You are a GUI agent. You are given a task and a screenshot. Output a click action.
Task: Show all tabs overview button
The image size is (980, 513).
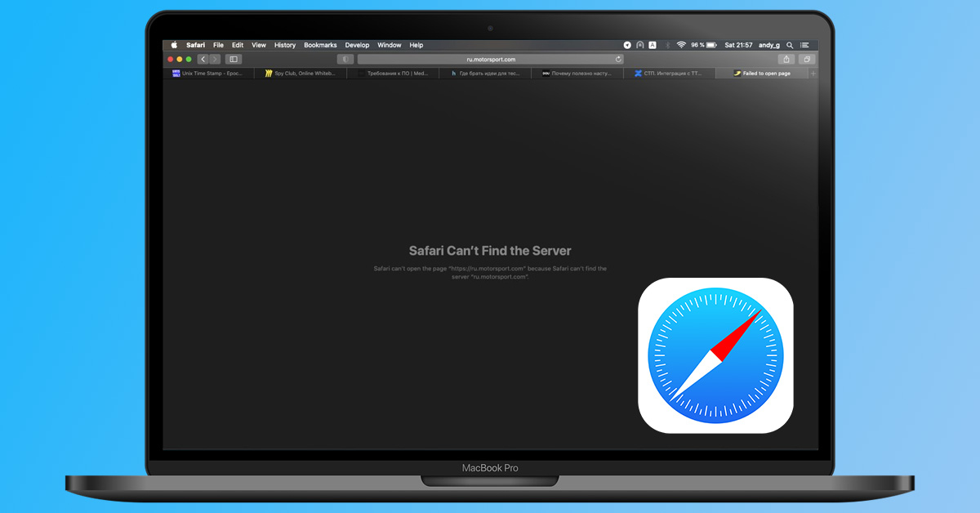[806, 59]
